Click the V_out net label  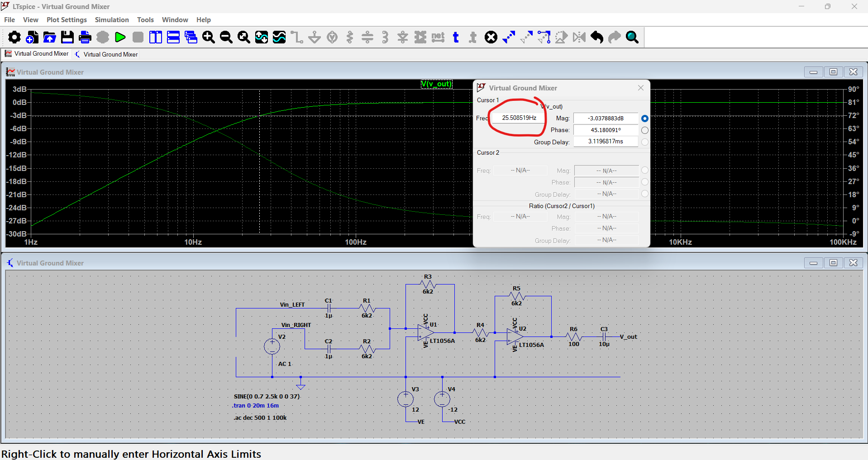tap(629, 337)
